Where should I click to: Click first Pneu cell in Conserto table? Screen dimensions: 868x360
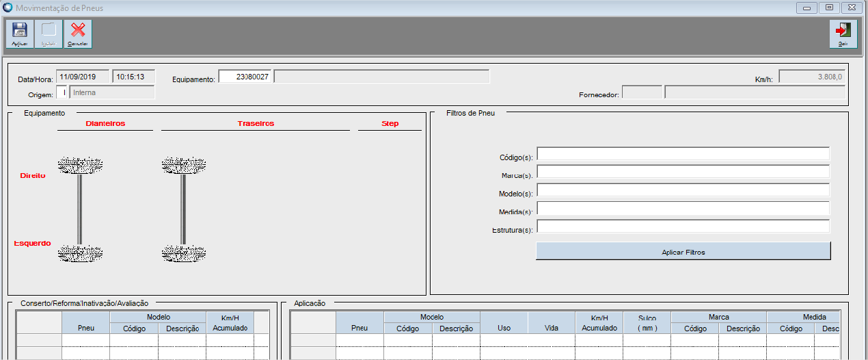pos(86,340)
